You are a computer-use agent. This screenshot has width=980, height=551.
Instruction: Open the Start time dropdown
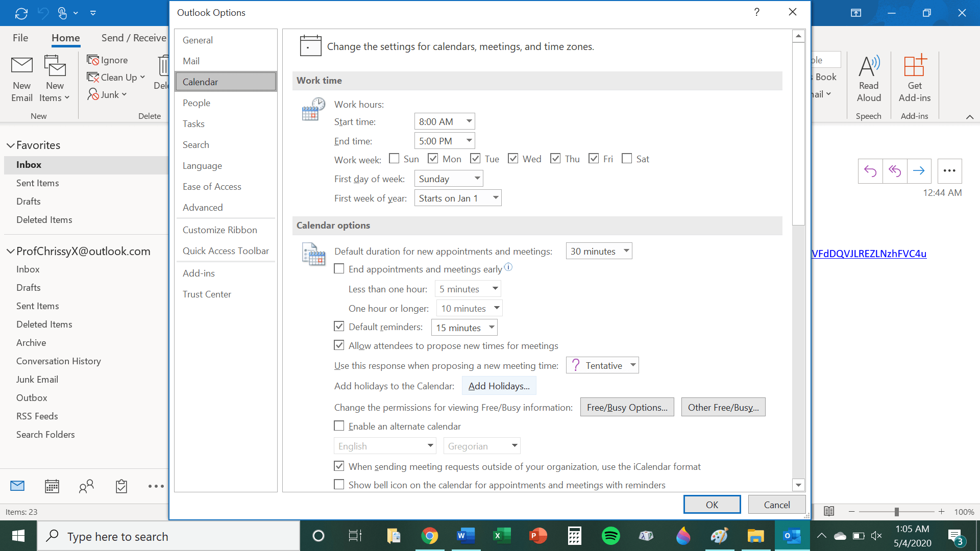pos(469,121)
